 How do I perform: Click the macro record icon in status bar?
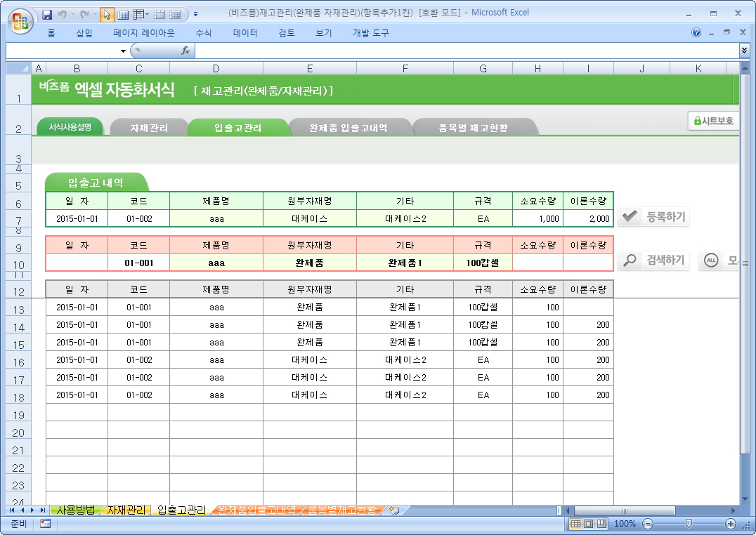coord(45,524)
